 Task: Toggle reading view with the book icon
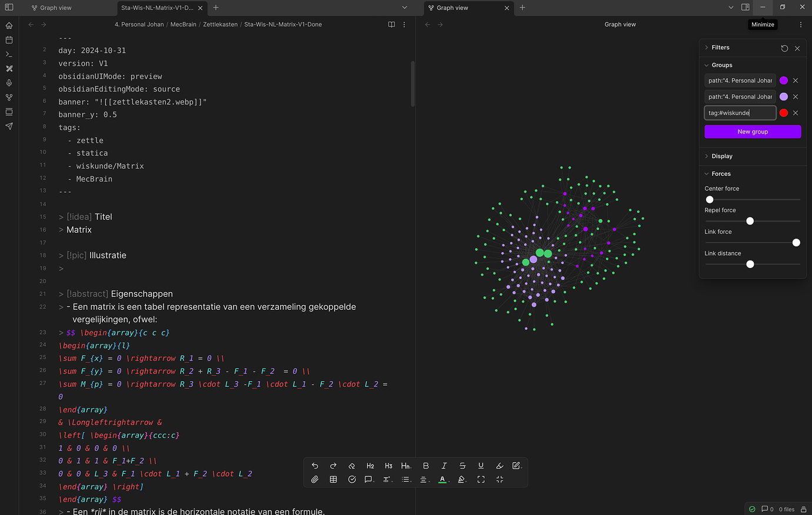pos(391,24)
